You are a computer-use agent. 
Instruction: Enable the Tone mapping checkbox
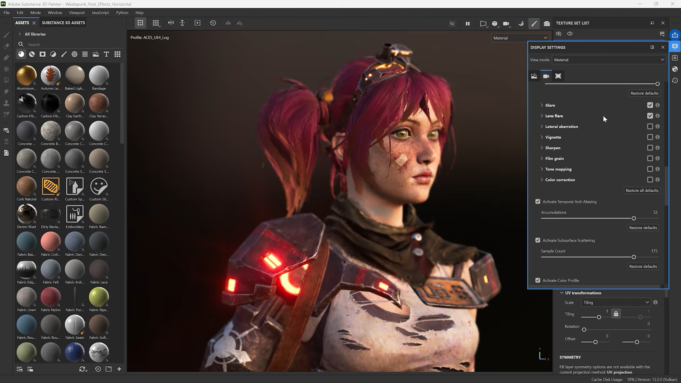[x=650, y=169]
